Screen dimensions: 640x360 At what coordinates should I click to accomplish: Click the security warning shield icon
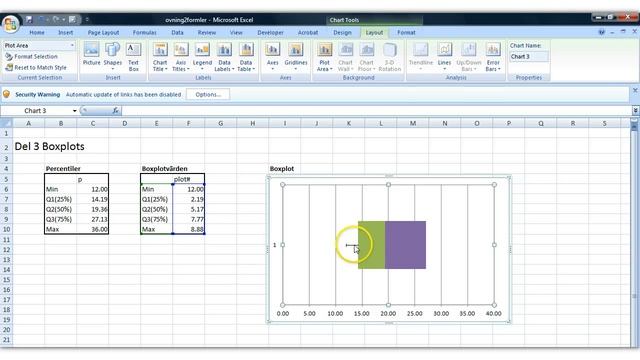click(7, 94)
